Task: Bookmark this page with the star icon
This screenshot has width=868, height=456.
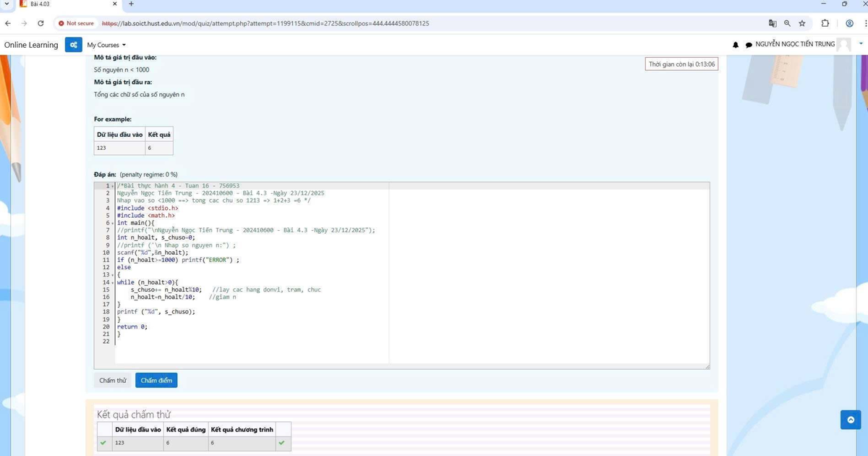Action: pyautogui.click(x=801, y=23)
